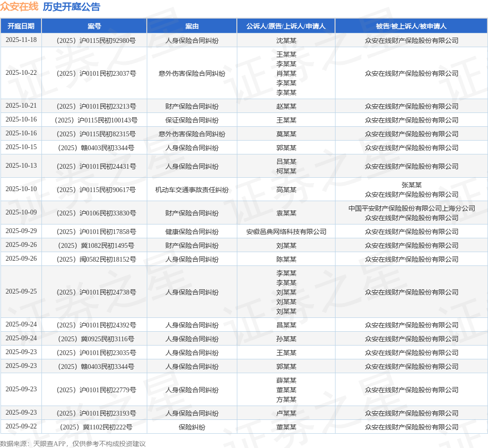The image size is (488, 448).
Task: Click plaintiff 昌某某
Action: 286,326
